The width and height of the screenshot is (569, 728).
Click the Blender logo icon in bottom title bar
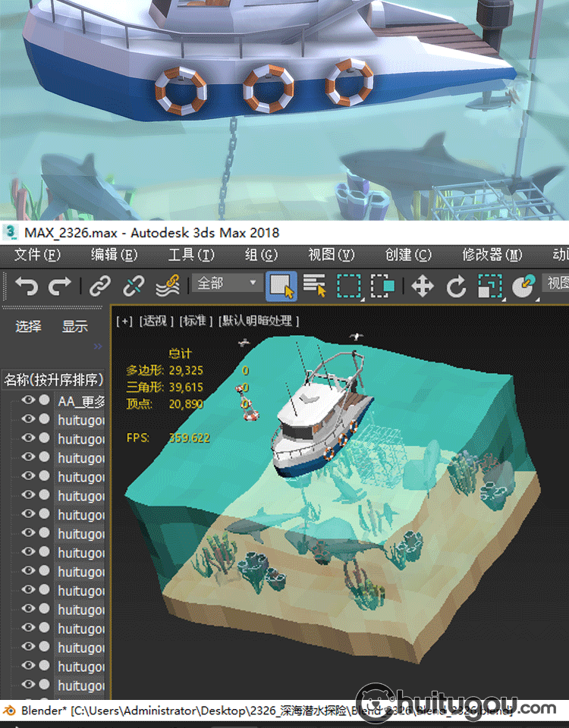9,711
